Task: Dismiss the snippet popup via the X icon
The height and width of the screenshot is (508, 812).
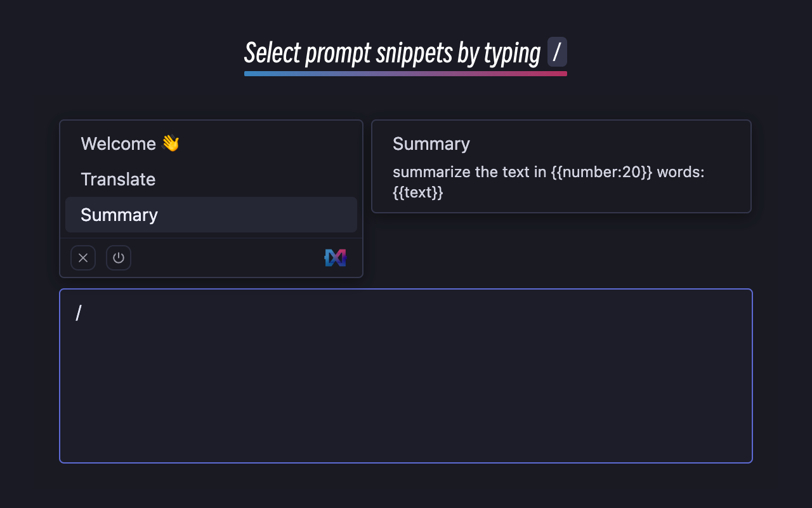Action: coord(82,258)
